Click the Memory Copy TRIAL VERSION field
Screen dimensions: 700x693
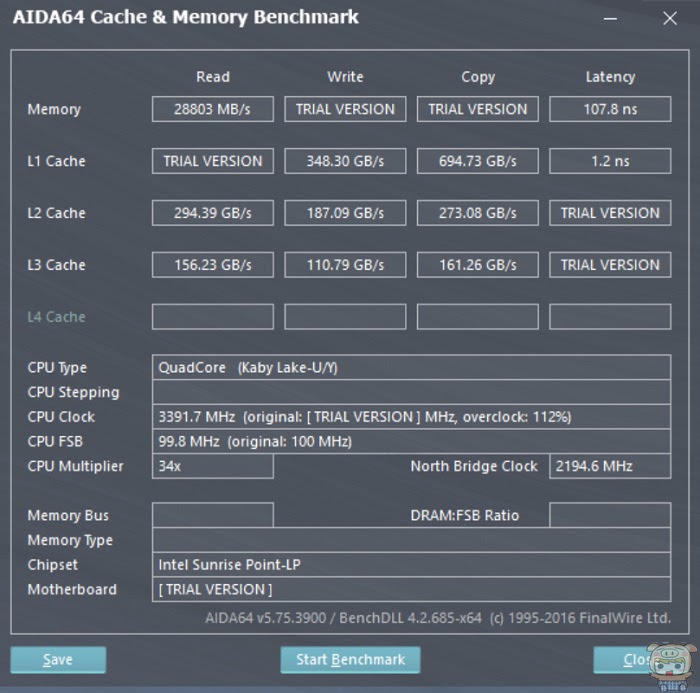(478, 109)
